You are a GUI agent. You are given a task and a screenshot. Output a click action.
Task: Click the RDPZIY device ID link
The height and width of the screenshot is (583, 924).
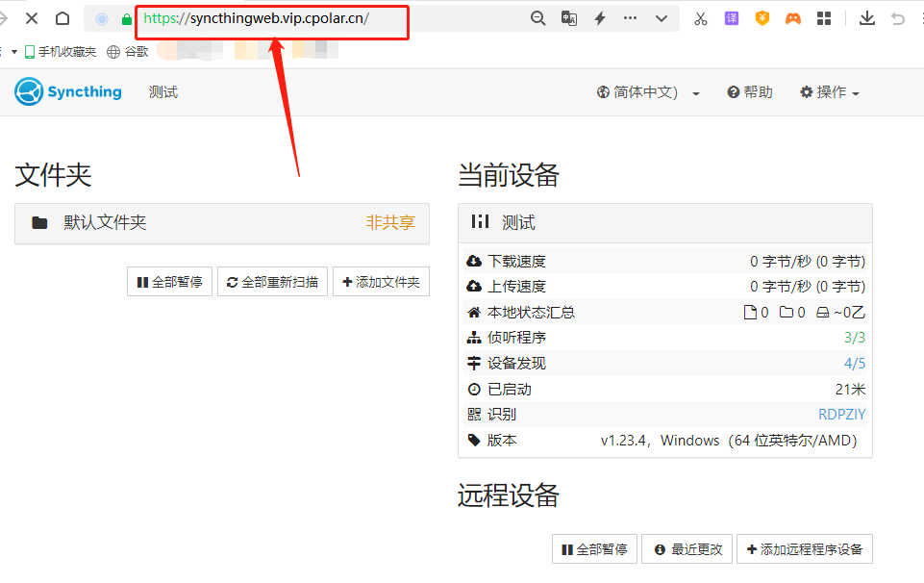(x=841, y=415)
